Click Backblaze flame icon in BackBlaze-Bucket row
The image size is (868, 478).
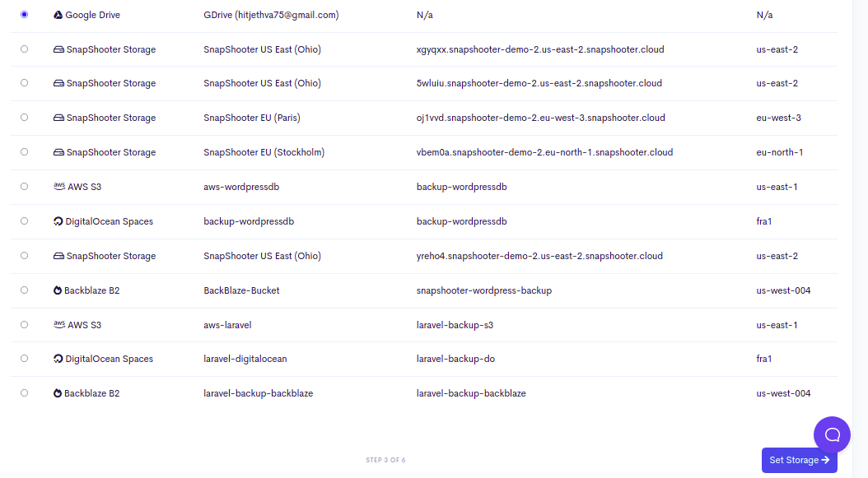coord(58,290)
